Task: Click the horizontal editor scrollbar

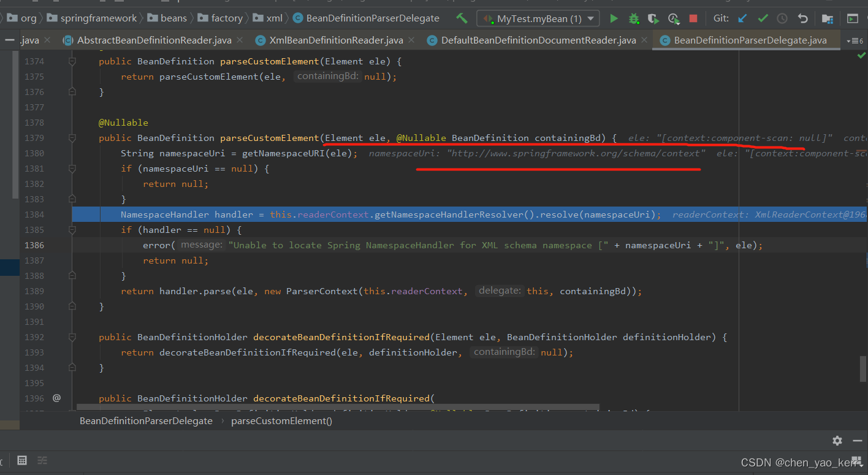Action: (x=337, y=408)
